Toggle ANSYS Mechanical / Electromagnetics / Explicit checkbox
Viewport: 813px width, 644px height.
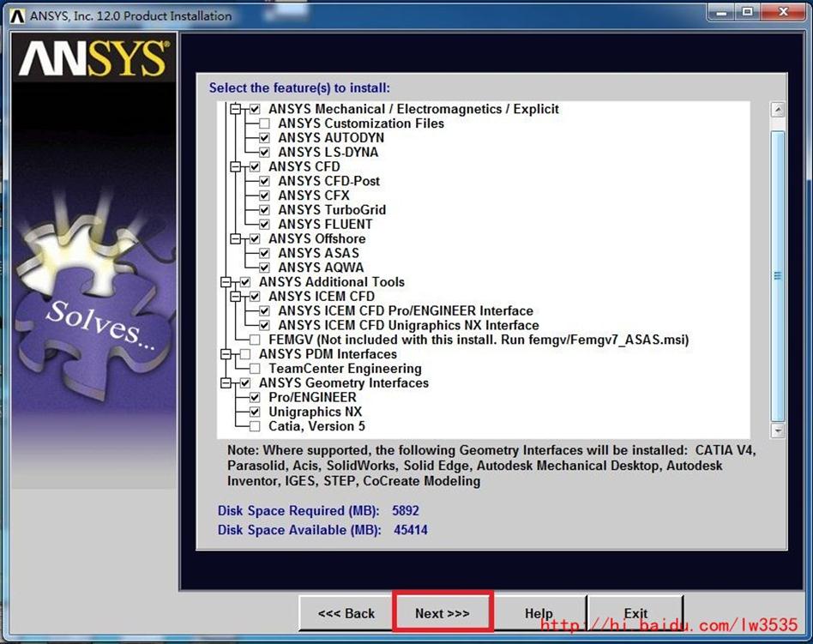pos(255,109)
